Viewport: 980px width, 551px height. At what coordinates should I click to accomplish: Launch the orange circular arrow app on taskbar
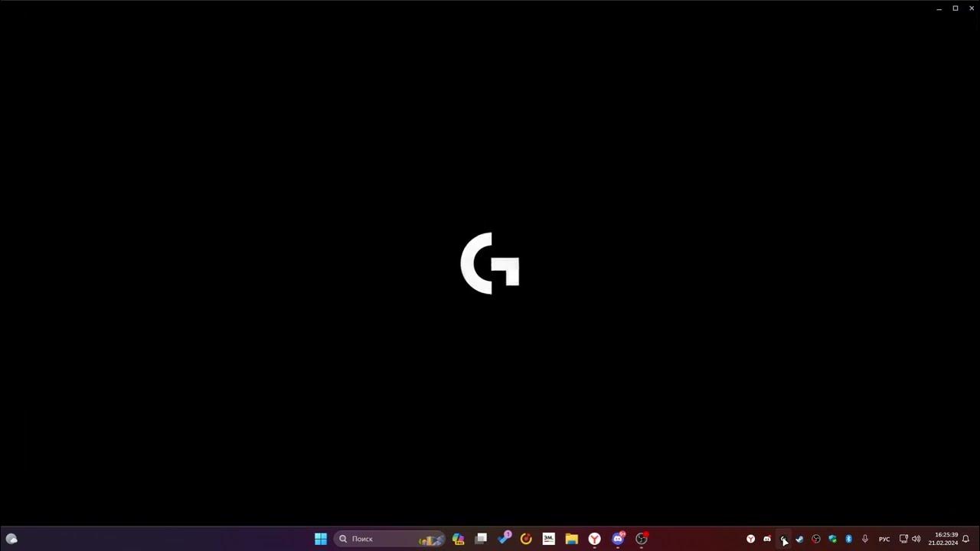tap(526, 539)
